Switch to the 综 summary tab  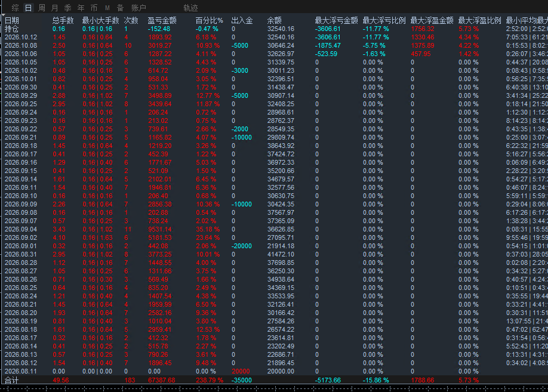(x=15, y=8)
